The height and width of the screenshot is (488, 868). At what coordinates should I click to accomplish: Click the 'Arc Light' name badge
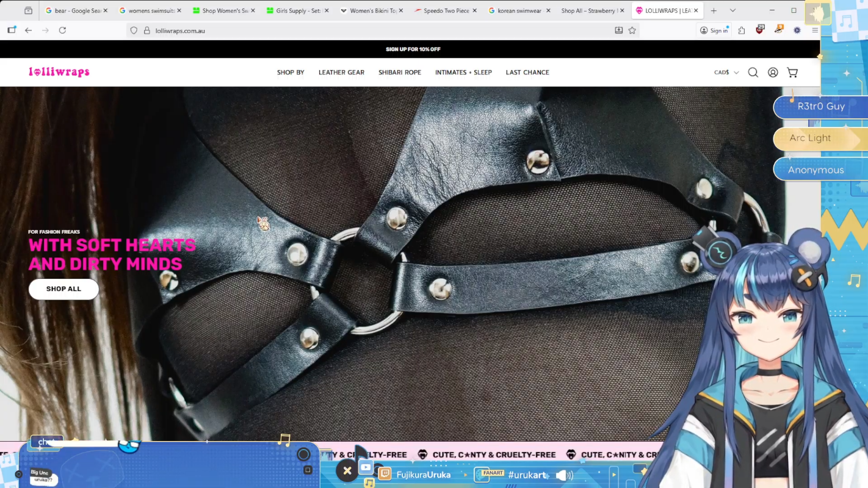point(820,138)
